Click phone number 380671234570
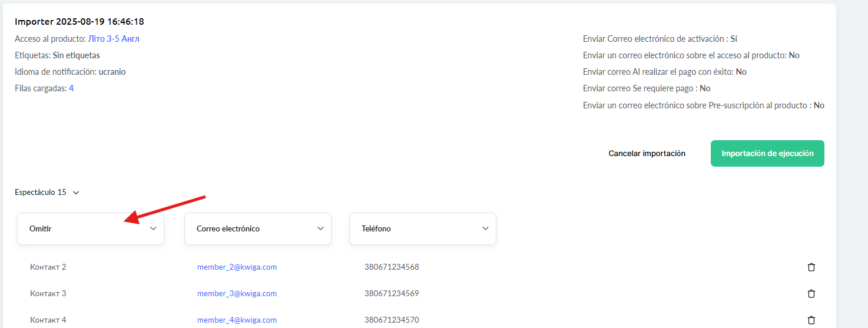 [x=392, y=320]
